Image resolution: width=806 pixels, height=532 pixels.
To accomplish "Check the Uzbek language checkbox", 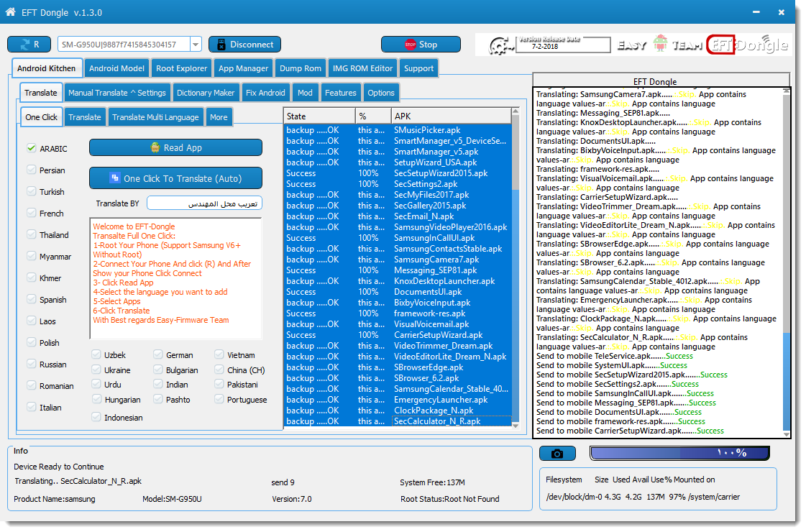I will (96, 354).
